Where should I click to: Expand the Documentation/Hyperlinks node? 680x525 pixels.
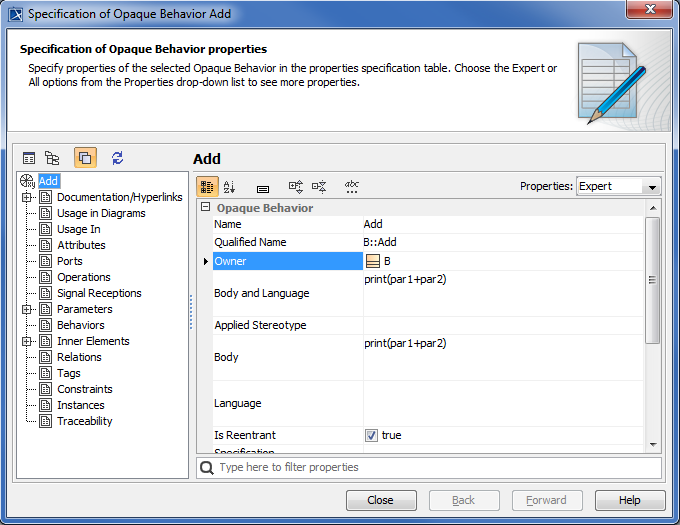coord(27,197)
